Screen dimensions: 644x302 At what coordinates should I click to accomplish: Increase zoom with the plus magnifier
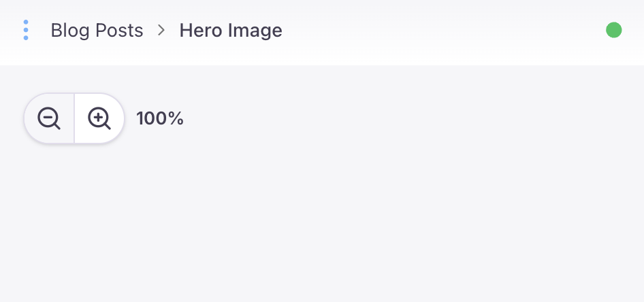click(x=99, y=118)
